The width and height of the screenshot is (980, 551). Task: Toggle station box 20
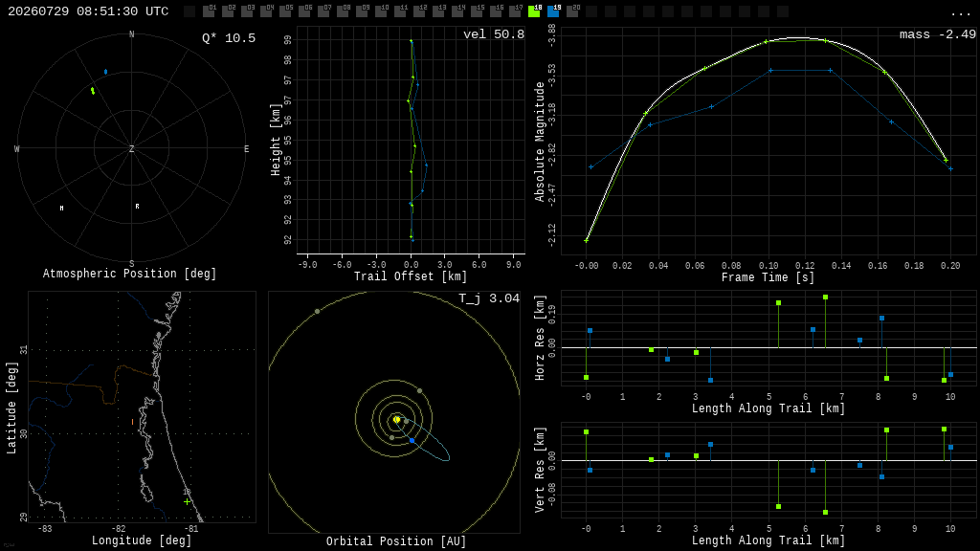tap(572, 11)
